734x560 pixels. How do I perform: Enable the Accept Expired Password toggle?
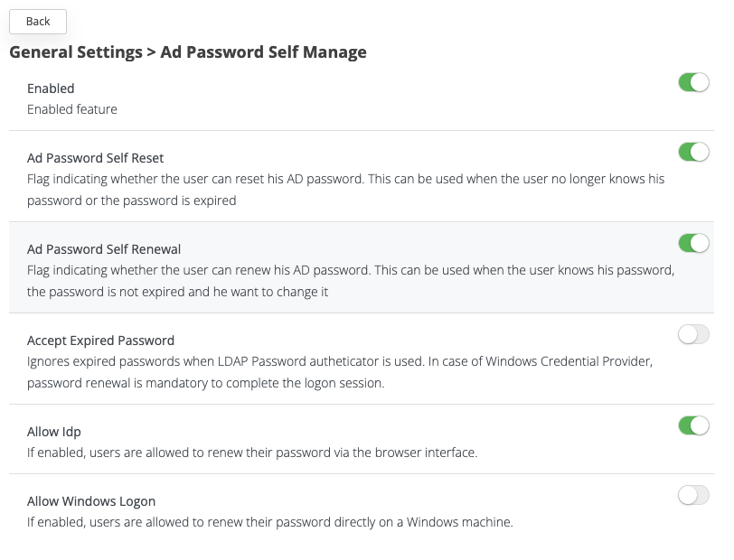click(693, 335)
